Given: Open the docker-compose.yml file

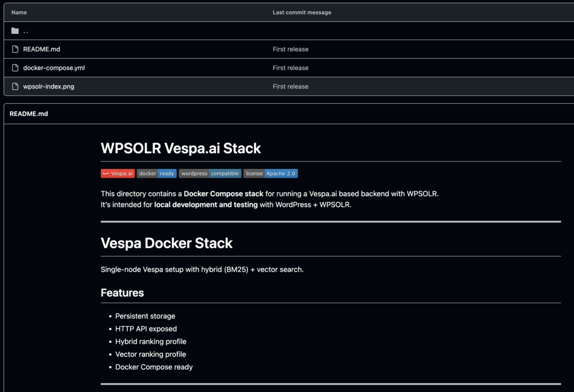Looking at the screenshot, I should point(54,68).
